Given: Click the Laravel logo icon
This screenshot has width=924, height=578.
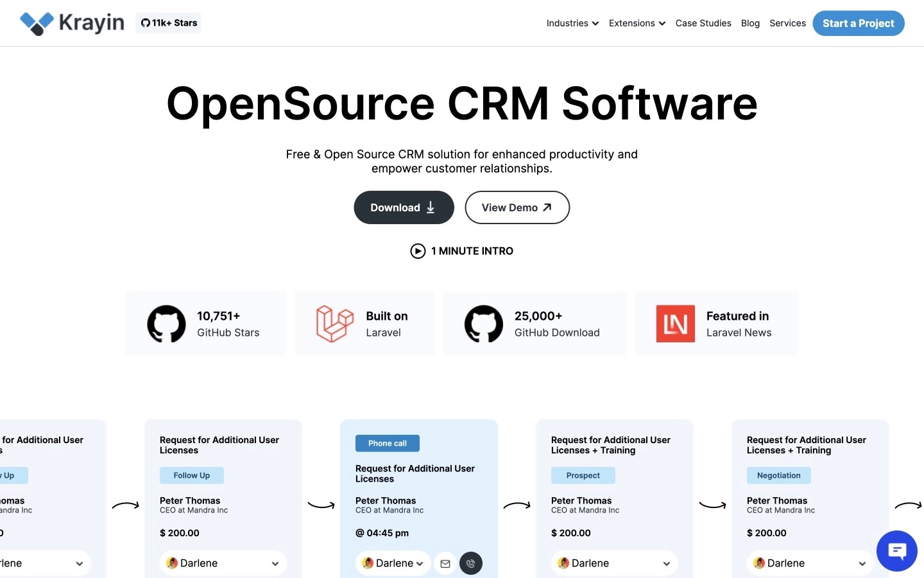Looking at the screenshot, I should pos(335,324).
